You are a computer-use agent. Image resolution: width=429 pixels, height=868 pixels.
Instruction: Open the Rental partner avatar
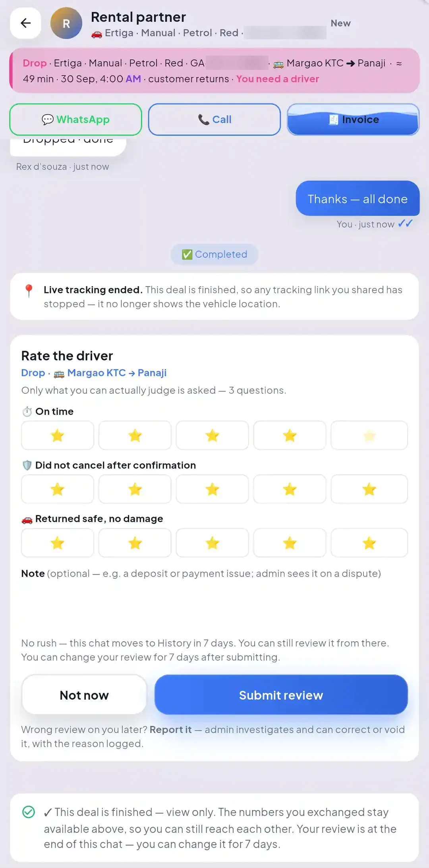pyautogui.click(x=66, y=23)
